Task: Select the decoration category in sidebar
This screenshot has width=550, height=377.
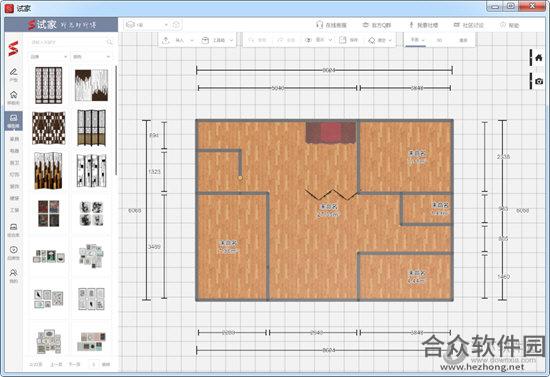Action: [14, 186]
